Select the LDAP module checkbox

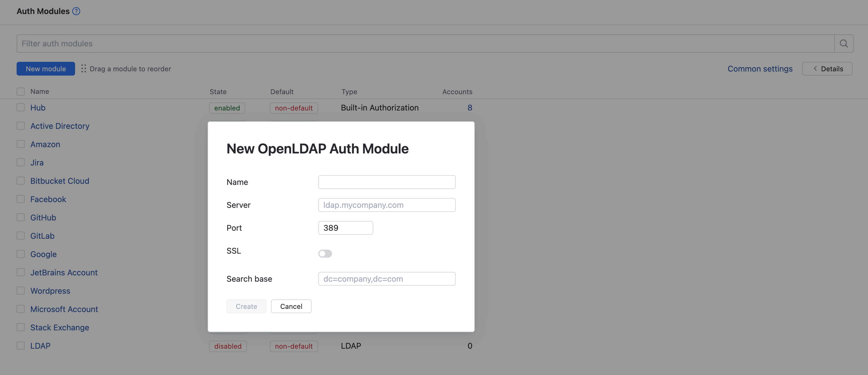click(21, 346)
